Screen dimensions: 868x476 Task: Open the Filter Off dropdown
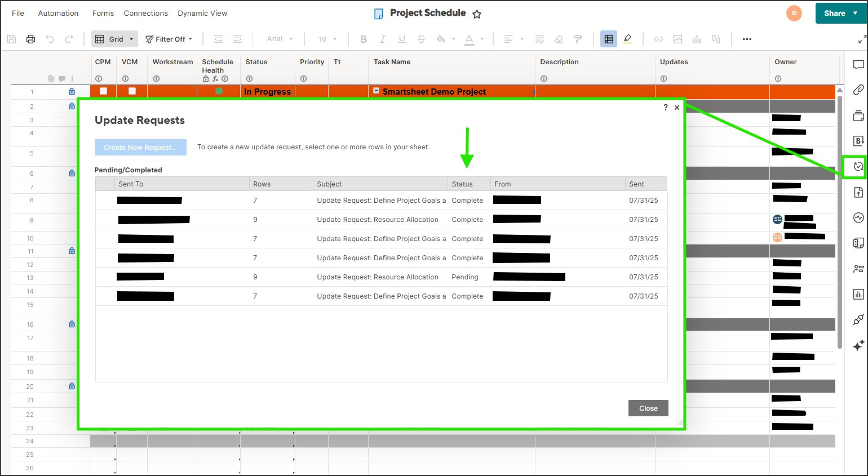coord(169,39)
